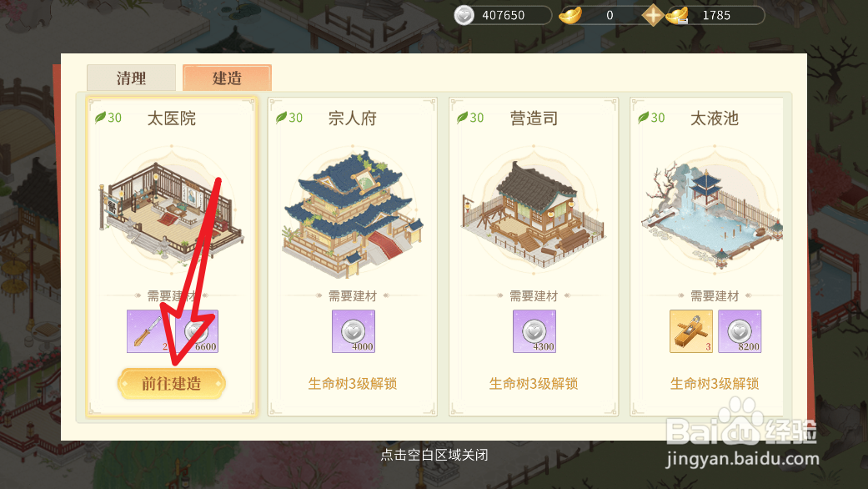Select the 建造 tab
This screenshot has height=489, width=868.
point(227,78)
